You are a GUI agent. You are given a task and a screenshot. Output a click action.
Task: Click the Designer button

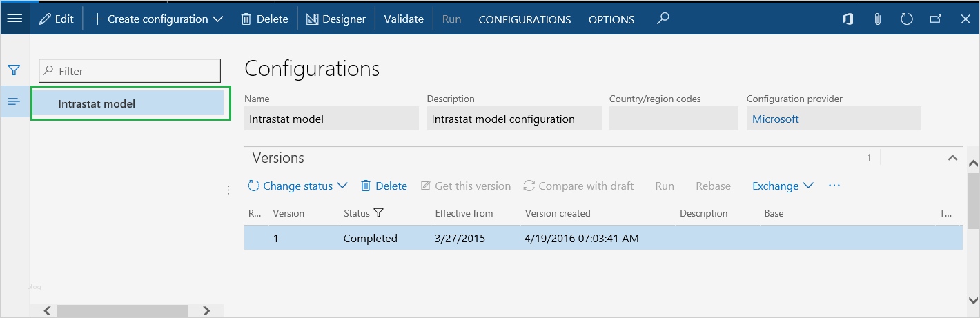(x=336, y=19)
